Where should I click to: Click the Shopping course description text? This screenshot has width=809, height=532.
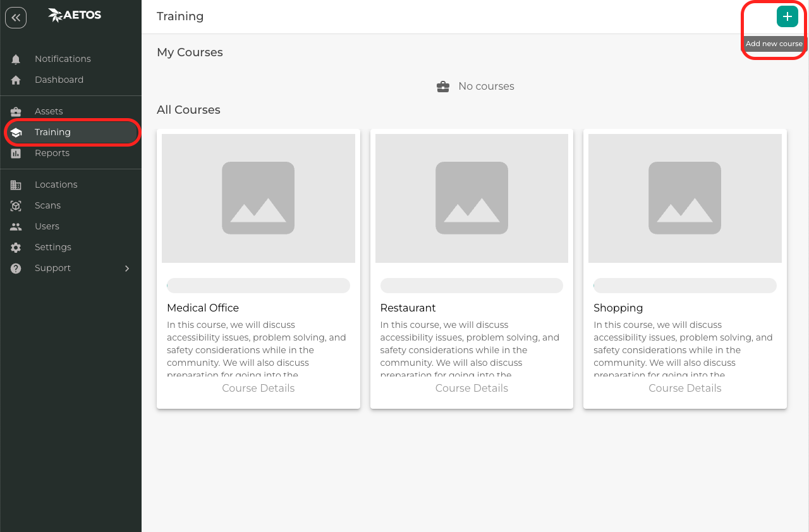(684, 349)
